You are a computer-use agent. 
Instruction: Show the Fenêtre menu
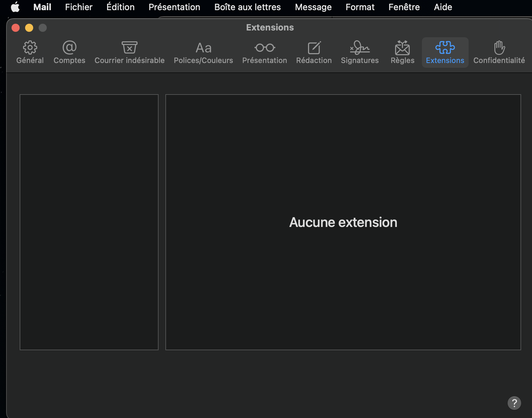click(x=404, y=7)
